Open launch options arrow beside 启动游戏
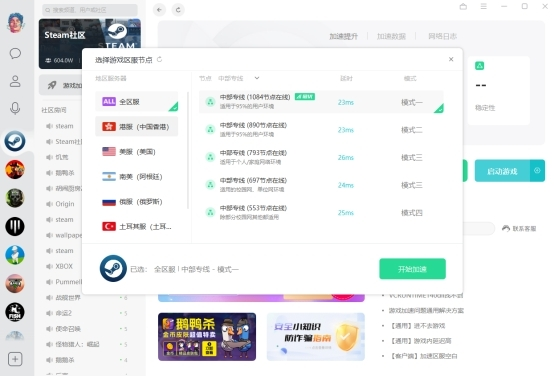This screenshot has width=554, height=376. click(x=537, y=171)
